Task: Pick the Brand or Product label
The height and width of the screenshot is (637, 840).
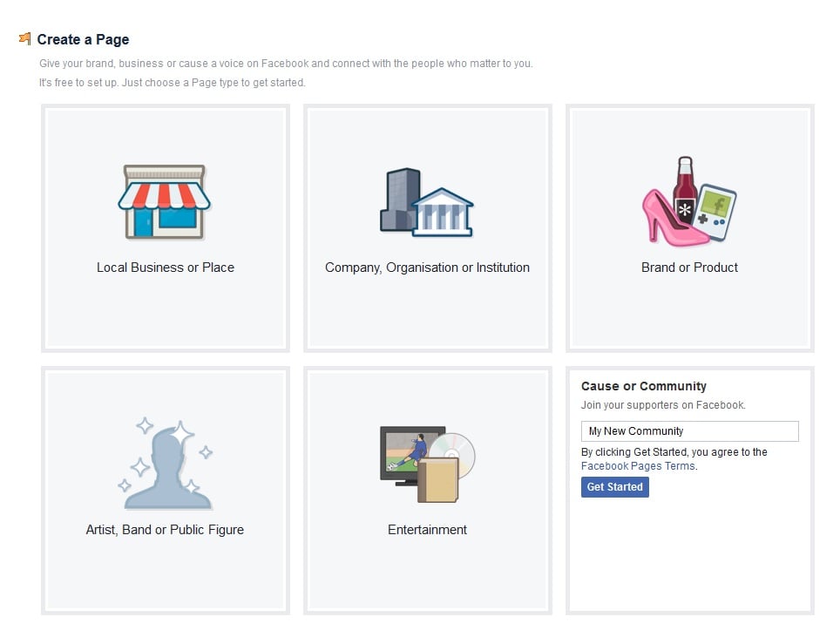Action: pyautogui.click(x=689, y=268)
